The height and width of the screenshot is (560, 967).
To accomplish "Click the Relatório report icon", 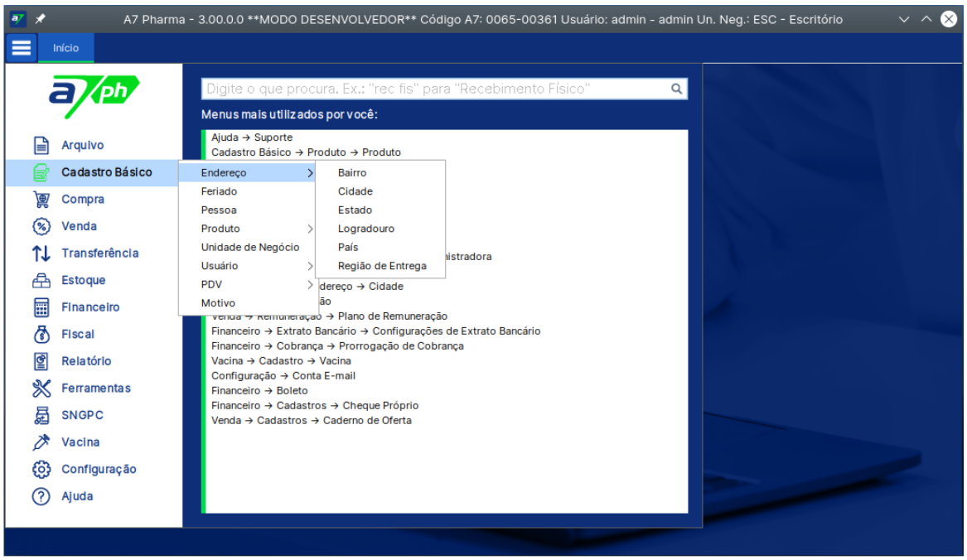I will click(x=41, y=361).
